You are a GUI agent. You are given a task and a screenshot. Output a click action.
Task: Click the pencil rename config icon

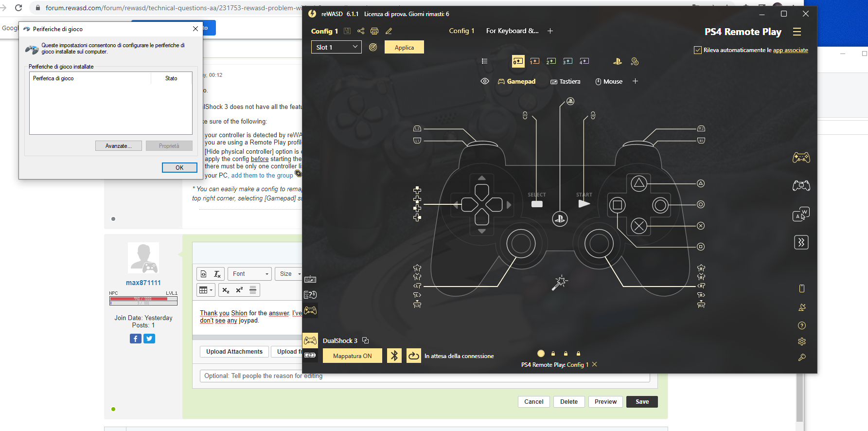pos(389,31)
